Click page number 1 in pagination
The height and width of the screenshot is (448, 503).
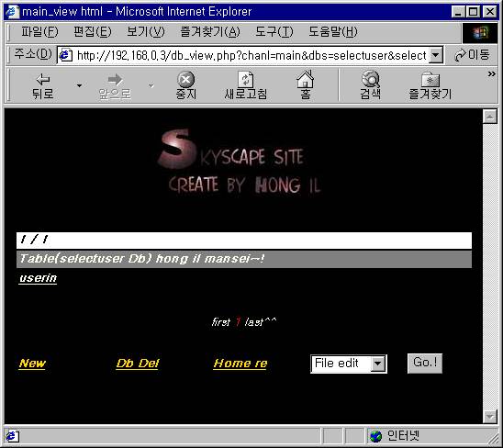click(x=238, y=321)
